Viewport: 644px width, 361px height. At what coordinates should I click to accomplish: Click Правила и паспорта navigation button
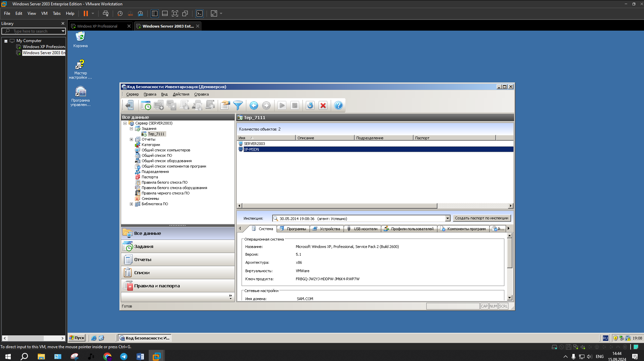click(x=178, y=286)
